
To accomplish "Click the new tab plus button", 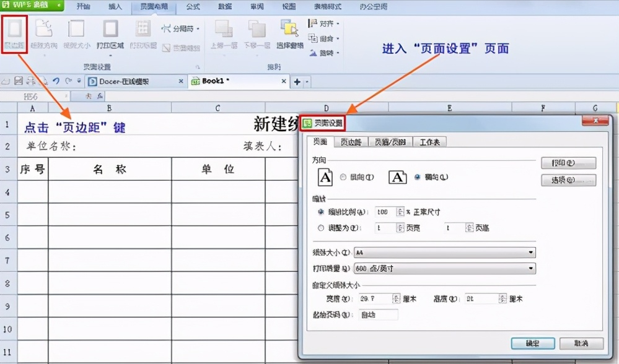I will (x=297, y=82).
